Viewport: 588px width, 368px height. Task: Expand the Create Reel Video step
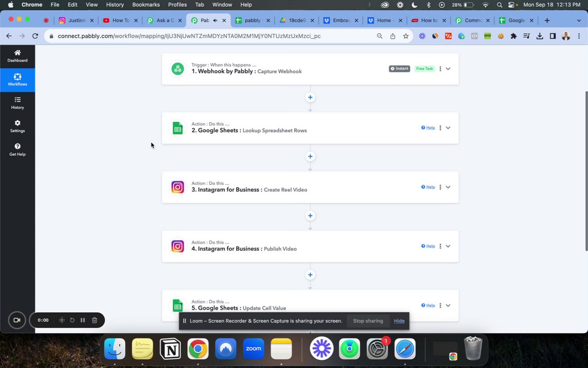[448, 187]
